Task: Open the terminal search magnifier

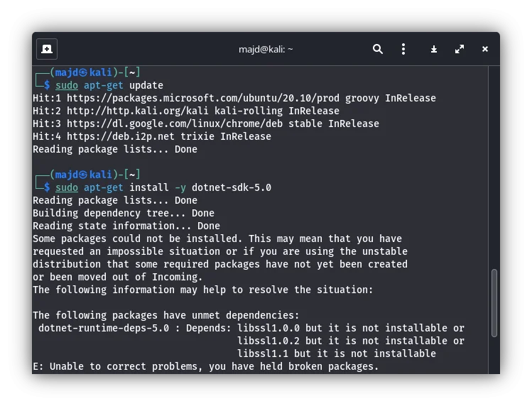Action: click(x=378, y=49)
